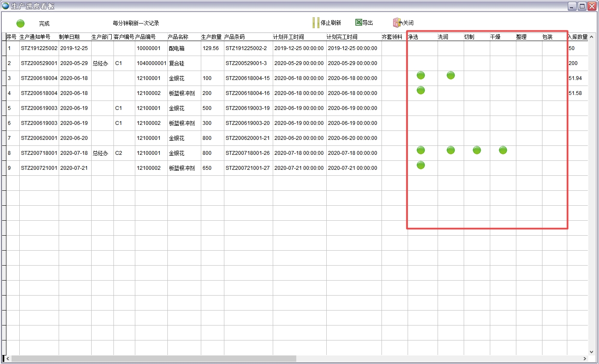Image resolution: width=599 pixels, height=364 pixels.
Task: Select product barcode cell STZ200721001-27
Action: coord(247,168)
